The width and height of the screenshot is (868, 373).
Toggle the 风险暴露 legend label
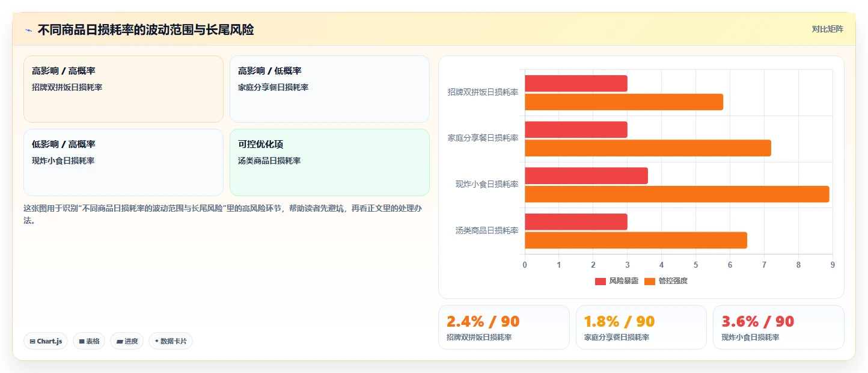click(623, 281)
